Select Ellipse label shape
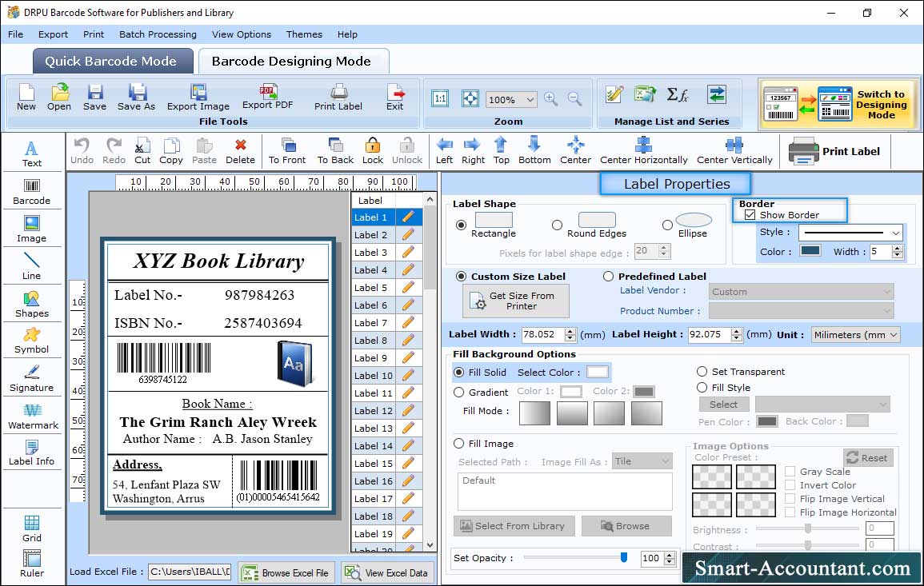 click(x=667, y=225)
